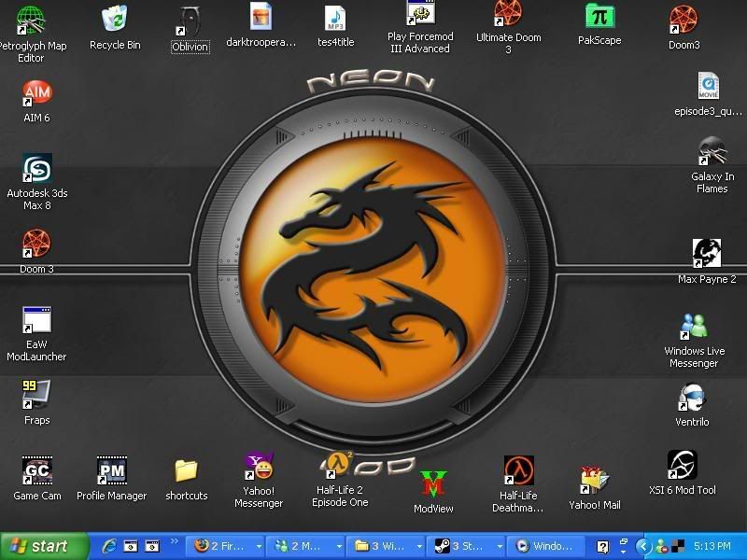
Task: Expand the '3 Wi...' group dropdown arrow
Action: 419,546
